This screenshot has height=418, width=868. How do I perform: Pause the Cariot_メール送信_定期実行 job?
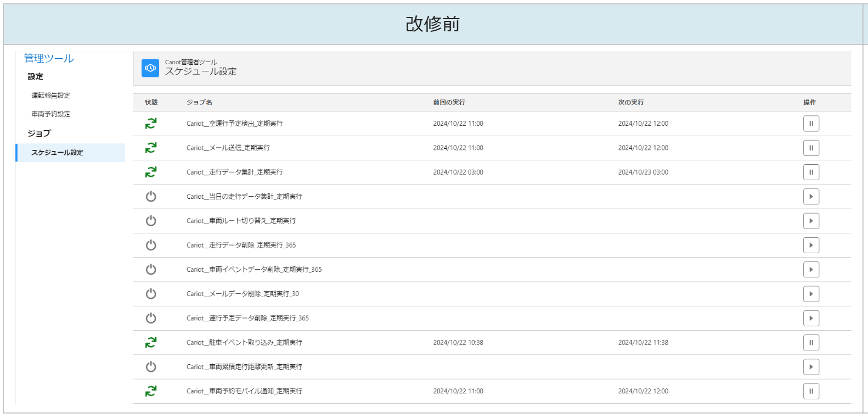[x=811, y=148]
